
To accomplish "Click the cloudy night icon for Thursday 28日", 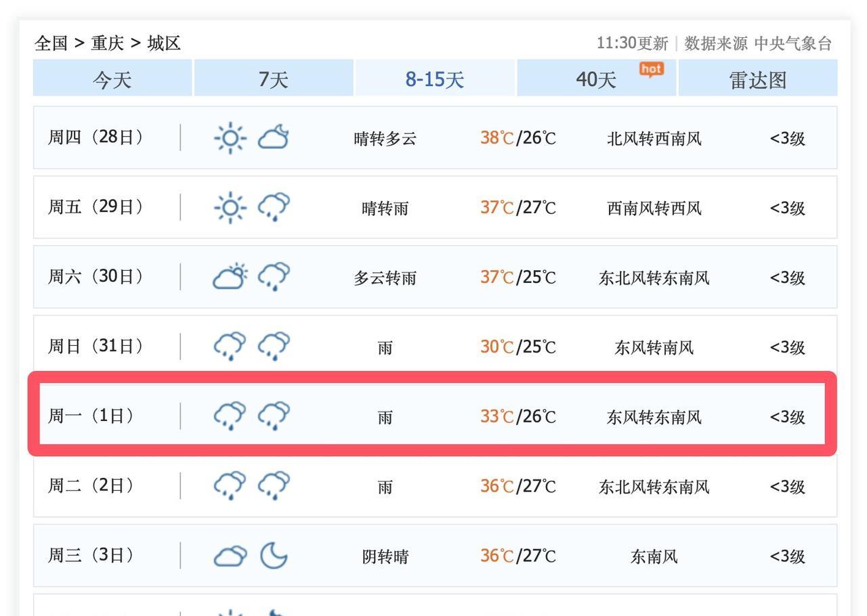I will point(274,137).
